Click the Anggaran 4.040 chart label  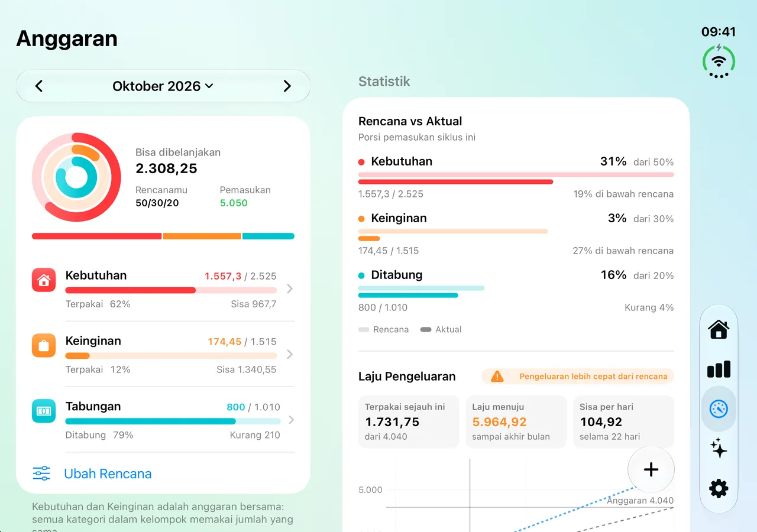point(640,500)
